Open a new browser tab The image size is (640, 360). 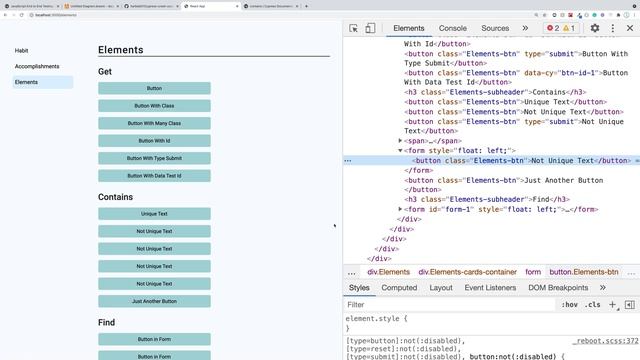[x=306, y=6]
